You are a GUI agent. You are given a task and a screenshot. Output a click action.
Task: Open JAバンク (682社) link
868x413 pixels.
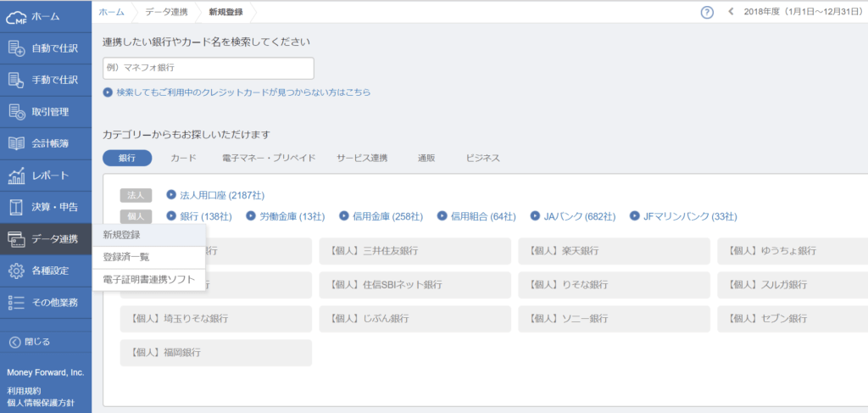(580, 216)
